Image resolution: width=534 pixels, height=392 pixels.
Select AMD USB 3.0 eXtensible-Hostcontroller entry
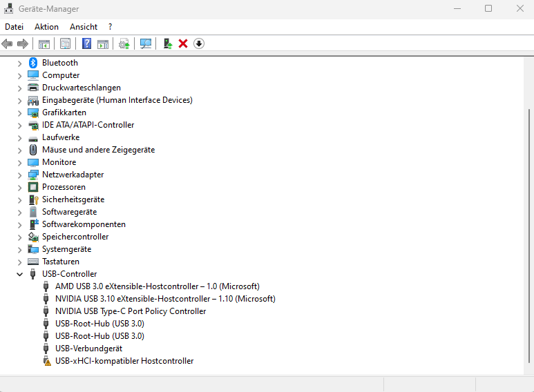(x=158, y=286)
